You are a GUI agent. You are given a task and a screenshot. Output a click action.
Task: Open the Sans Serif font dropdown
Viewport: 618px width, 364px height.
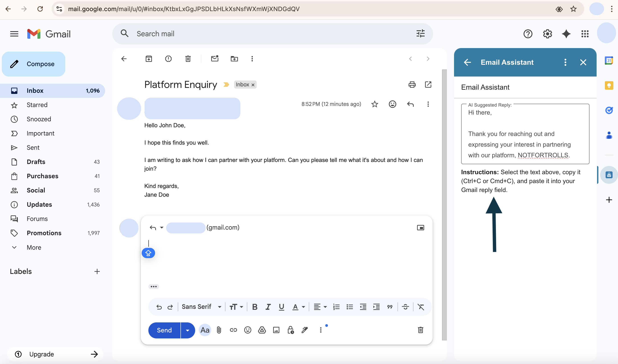coord(201,307)
